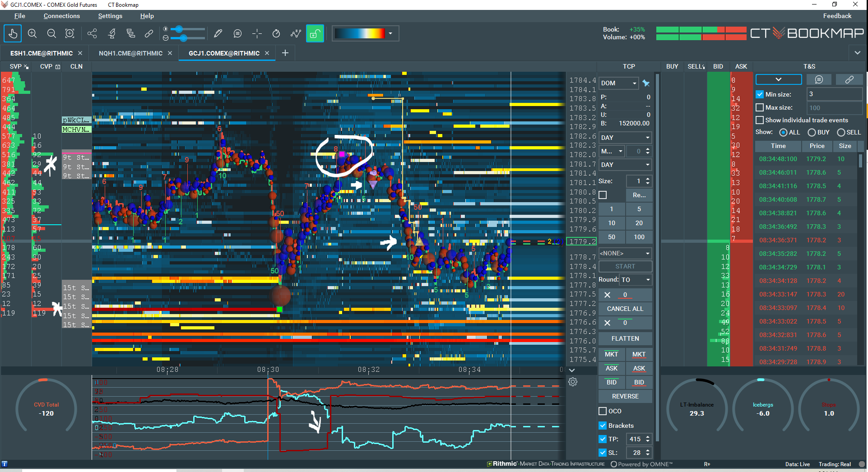868x472 pixels.
Task: Select the SELL radio button
Action: click(x=841, y=132)
